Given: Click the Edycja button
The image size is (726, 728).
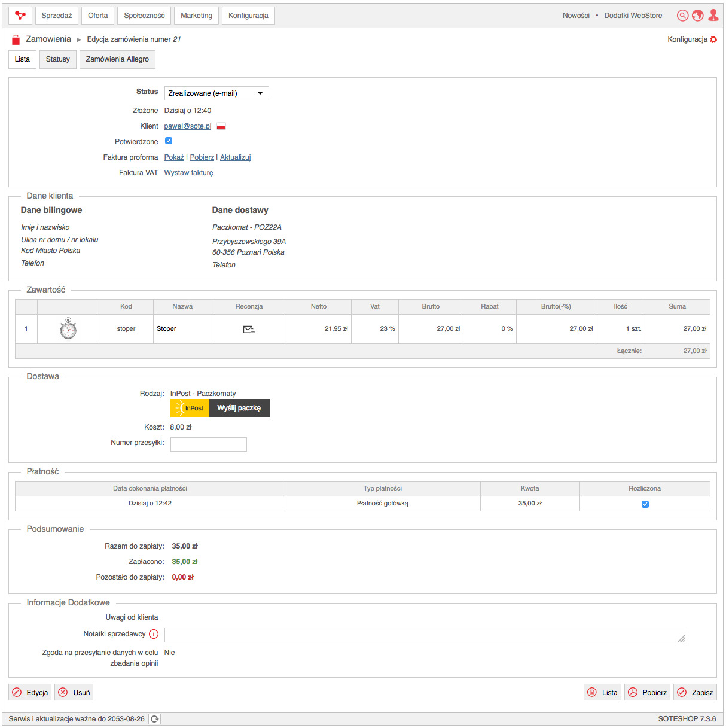Looking at the screenshot, I should coord(30,693).
